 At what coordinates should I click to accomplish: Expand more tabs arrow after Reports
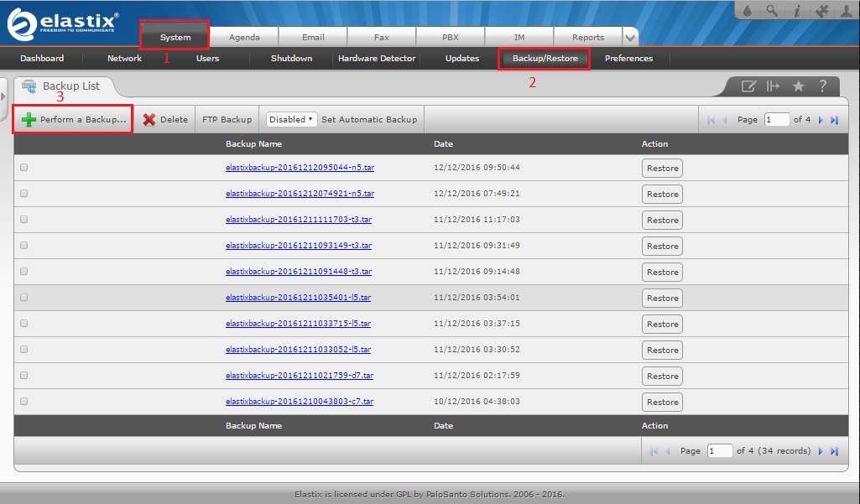630,38
